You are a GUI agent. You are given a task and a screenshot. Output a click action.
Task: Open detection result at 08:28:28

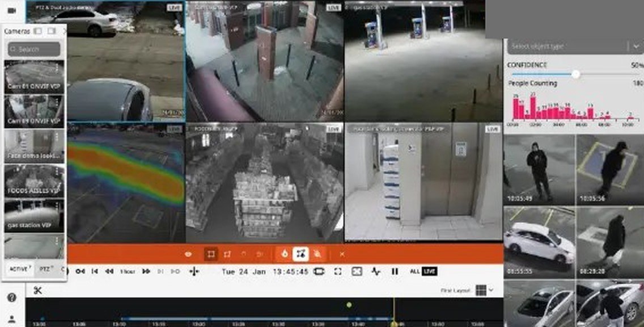[611, 242]
